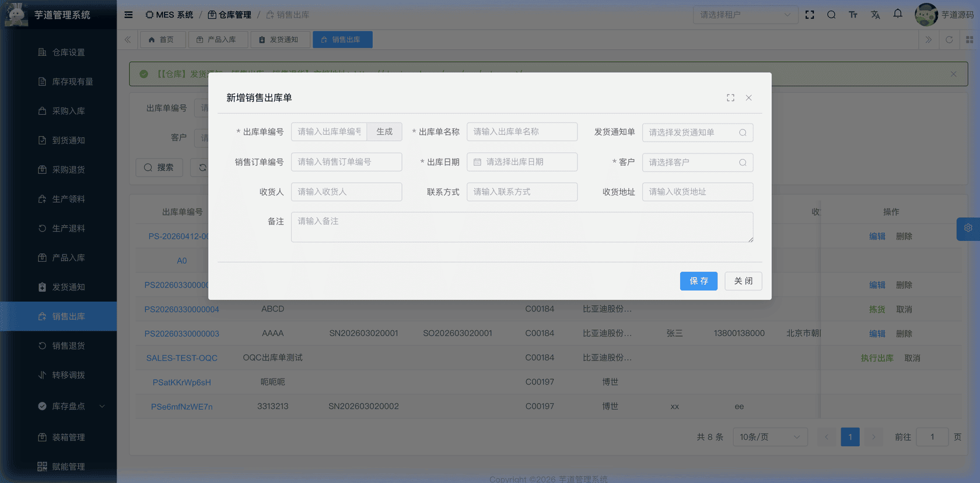Switch to the 产品入库 tab

click(x=218, y=40)
